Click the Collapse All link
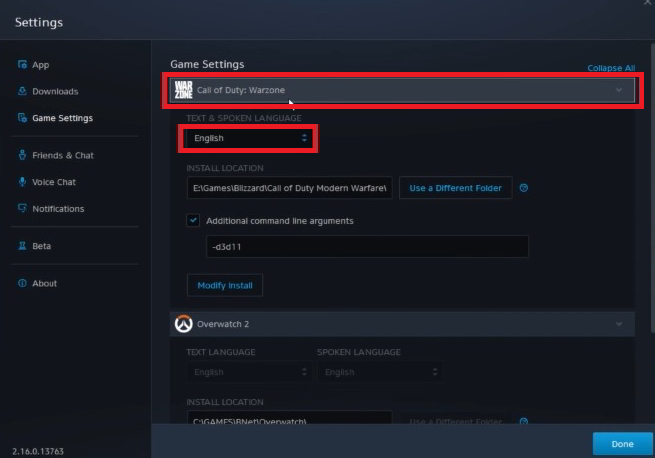655x458 pixels. click(x=611, y=68)
